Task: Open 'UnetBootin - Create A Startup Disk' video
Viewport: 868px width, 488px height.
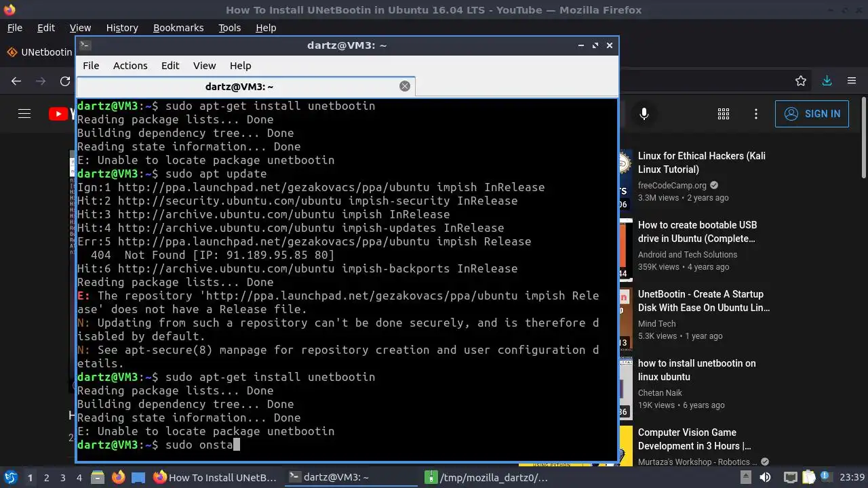Action: pyautogui.click(x=704, y=301)
